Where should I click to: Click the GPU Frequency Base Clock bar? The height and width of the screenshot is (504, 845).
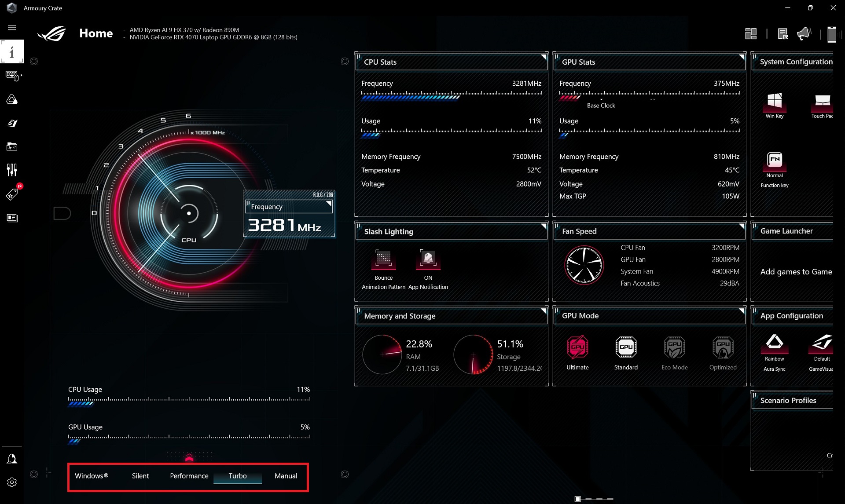(650, 95)
